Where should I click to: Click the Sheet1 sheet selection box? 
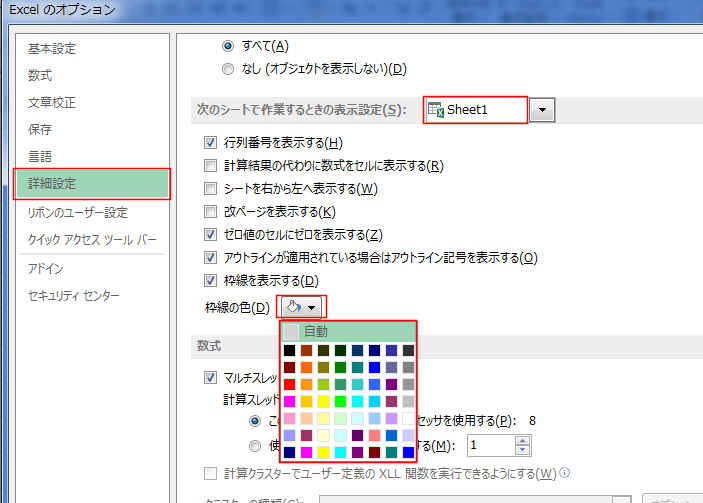[476, 110]
